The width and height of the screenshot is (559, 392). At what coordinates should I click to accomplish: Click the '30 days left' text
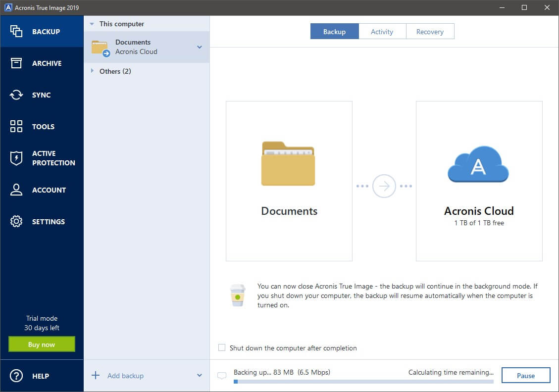coord(42,328)
